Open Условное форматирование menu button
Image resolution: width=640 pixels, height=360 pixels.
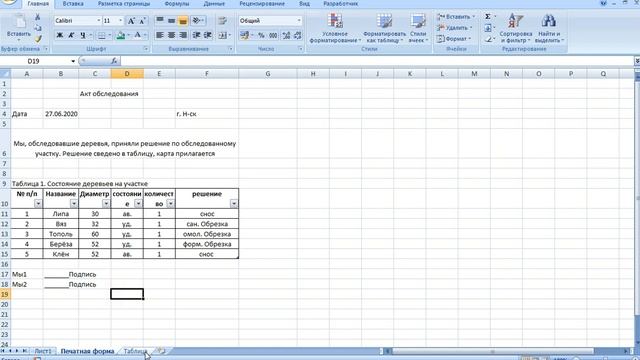(335, 28)
